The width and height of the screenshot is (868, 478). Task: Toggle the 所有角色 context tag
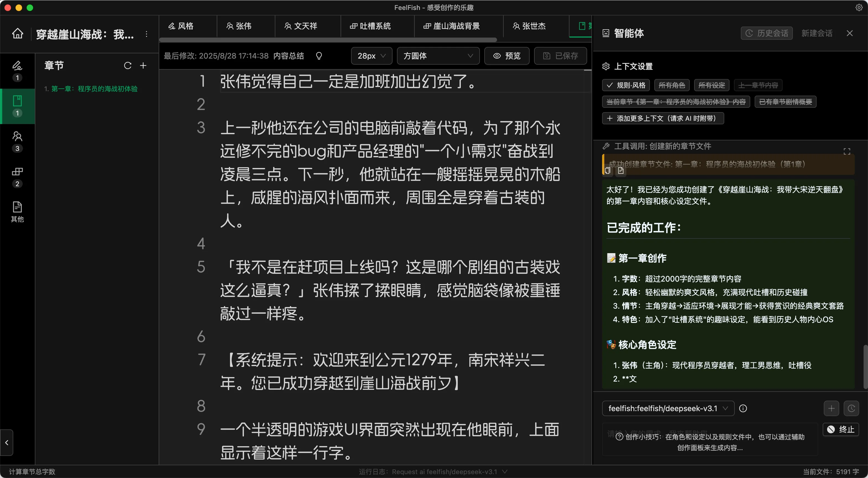671,85
